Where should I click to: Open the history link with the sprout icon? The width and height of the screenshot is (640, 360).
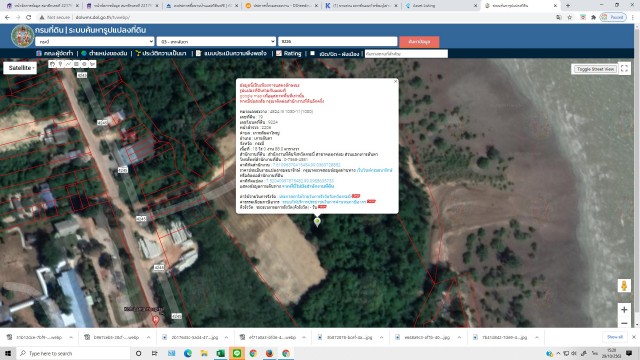(161, 53)
